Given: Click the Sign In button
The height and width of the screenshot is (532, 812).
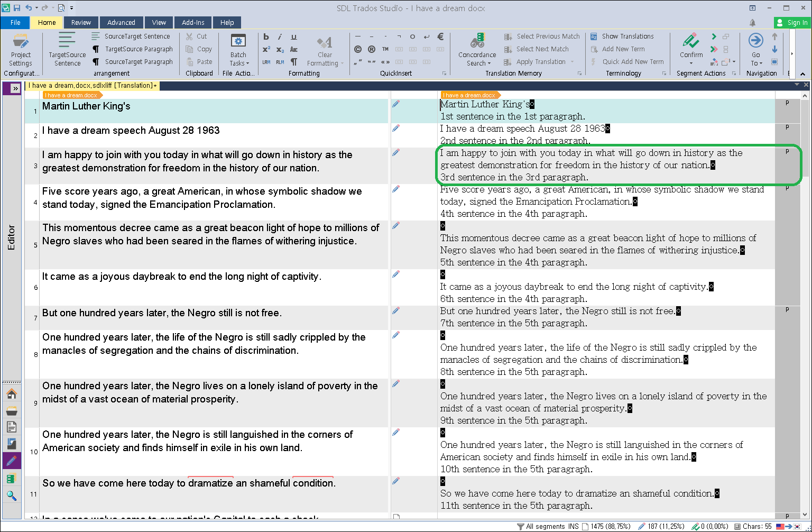Looking at the screenshot, I should 792,22.
